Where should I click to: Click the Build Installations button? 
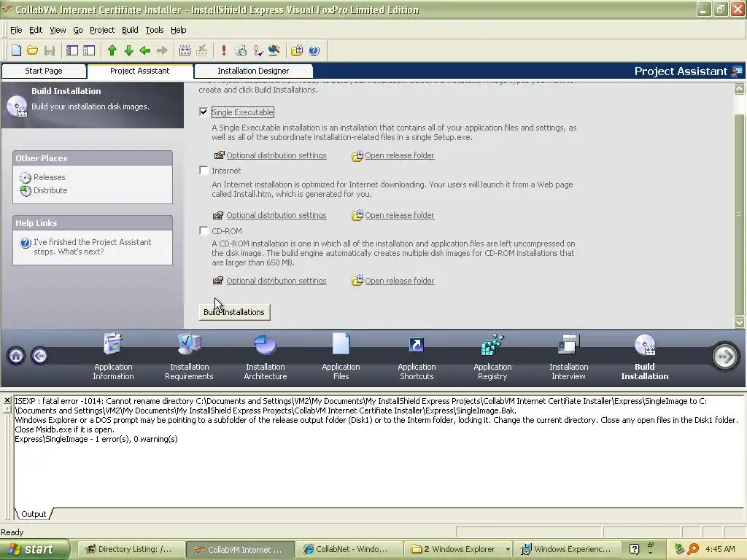point(234,312)
